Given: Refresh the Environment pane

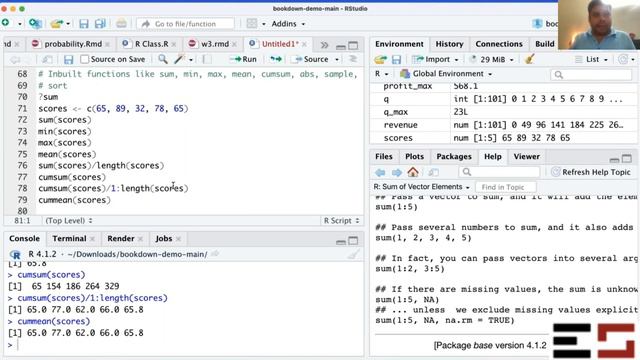Looking at the screenshot, I should (623, 59).
